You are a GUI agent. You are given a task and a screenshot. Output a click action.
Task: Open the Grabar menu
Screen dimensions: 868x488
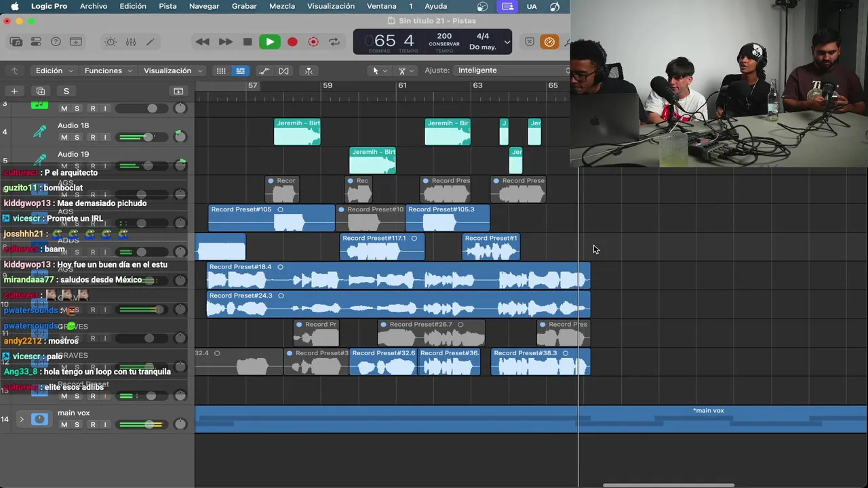[x=244, y=6]
